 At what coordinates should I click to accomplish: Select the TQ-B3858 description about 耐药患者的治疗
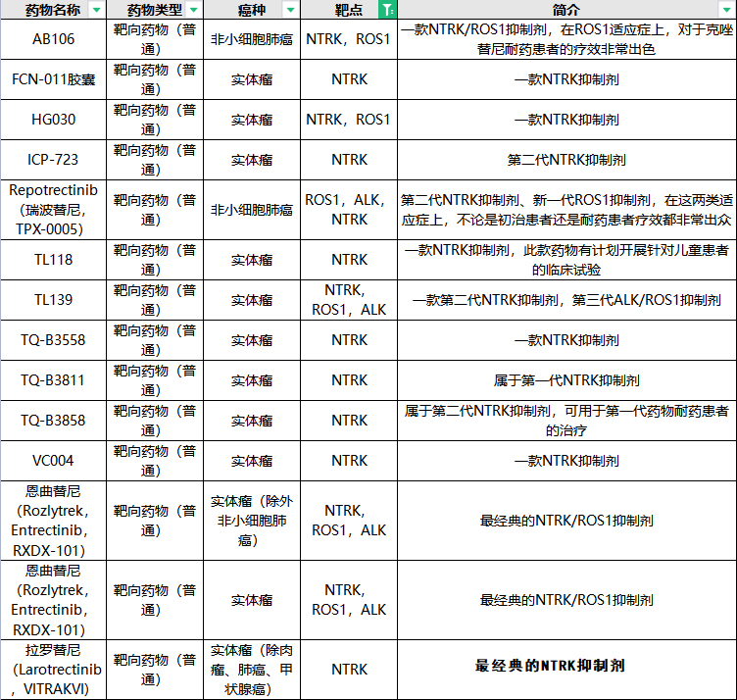[x=566, y=421]
